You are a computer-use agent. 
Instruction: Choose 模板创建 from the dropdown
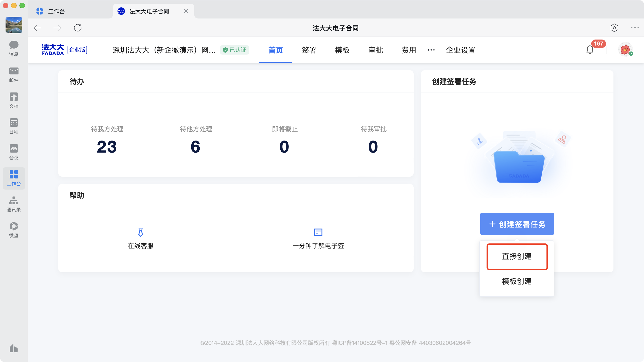point(517,281)
